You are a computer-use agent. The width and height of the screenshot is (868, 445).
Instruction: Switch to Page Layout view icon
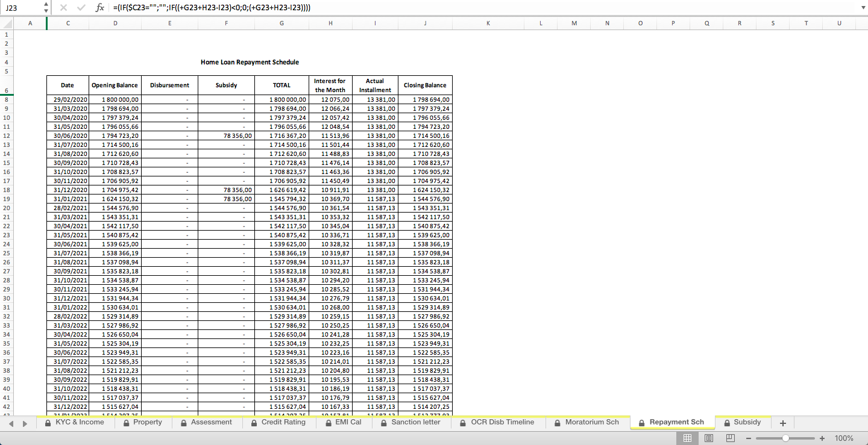tap(709, 438)
